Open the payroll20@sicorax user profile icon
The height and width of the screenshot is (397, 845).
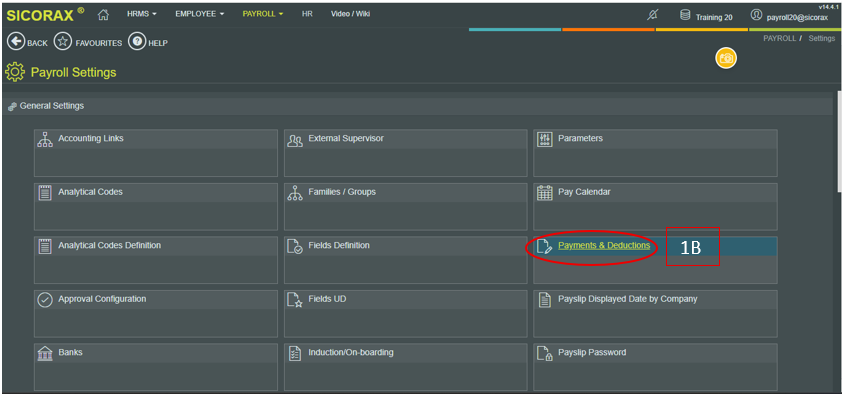[x=757, y=15]
